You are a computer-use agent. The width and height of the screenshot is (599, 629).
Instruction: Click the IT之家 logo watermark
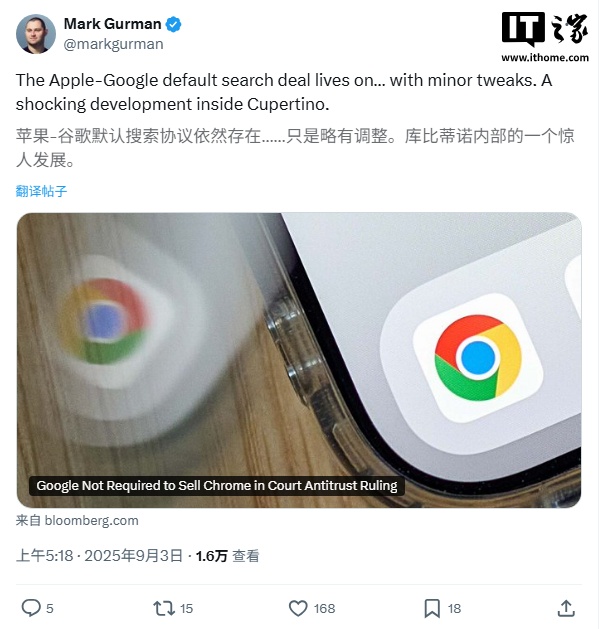544,28
